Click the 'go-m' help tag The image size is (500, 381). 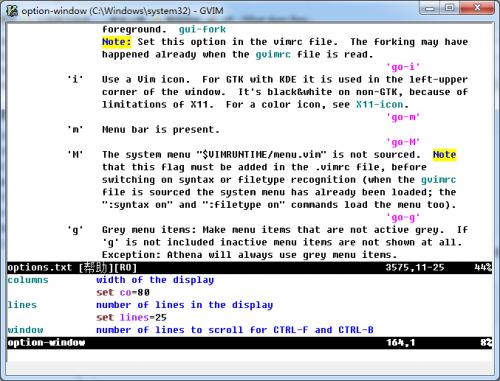click(403, 117)
